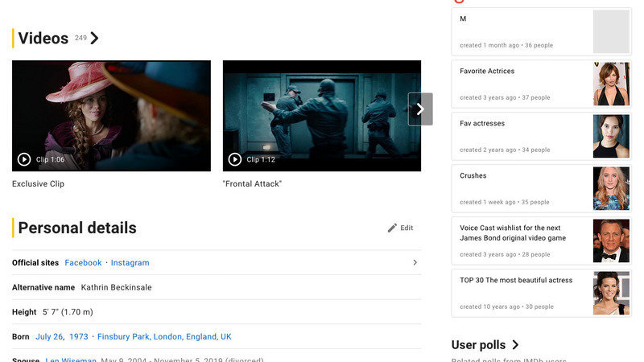Click the July 26 birth date link
This screenshot has width=644, height=362.
coord(49,336)
